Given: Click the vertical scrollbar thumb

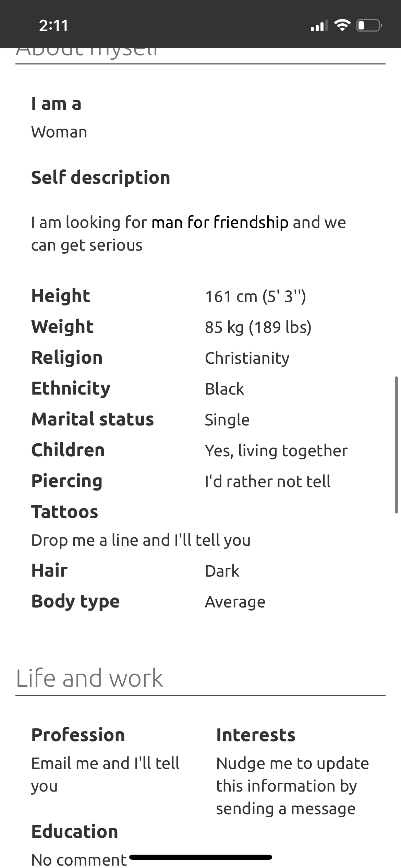Looking at the screenshot, I should tap(397, 445).
